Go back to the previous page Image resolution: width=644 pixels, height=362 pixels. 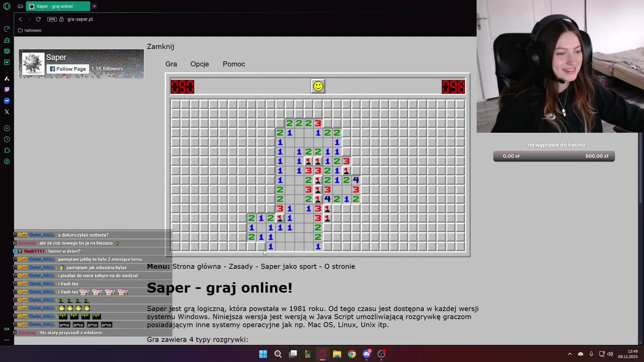[20, 19]
